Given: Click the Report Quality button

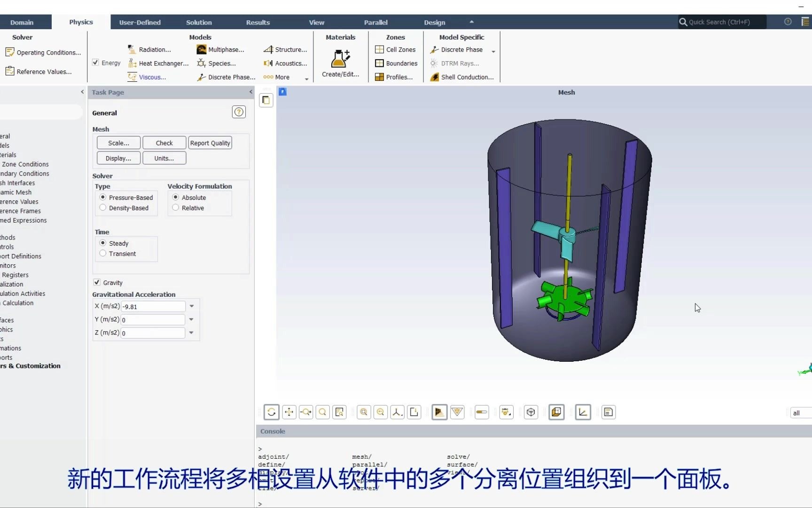Looking at the screenshot, I should [x=210, y=143].
